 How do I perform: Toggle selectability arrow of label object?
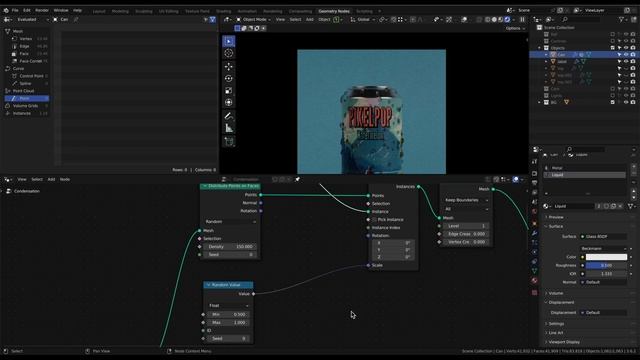pos(619,61)
